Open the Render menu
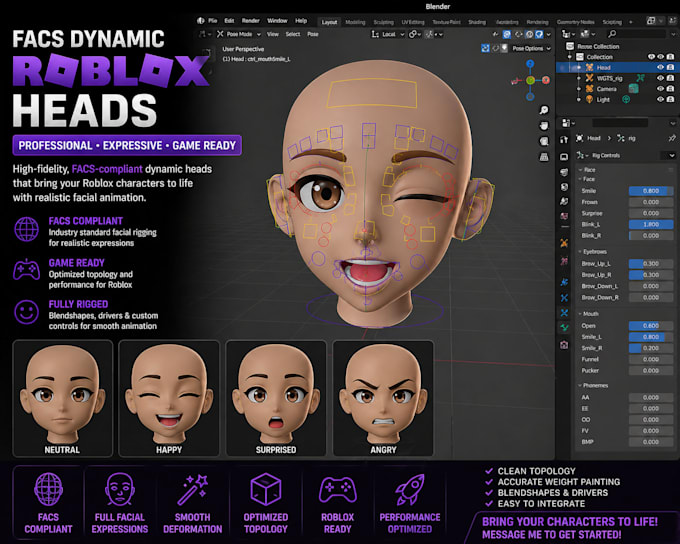 click(251, 21)
